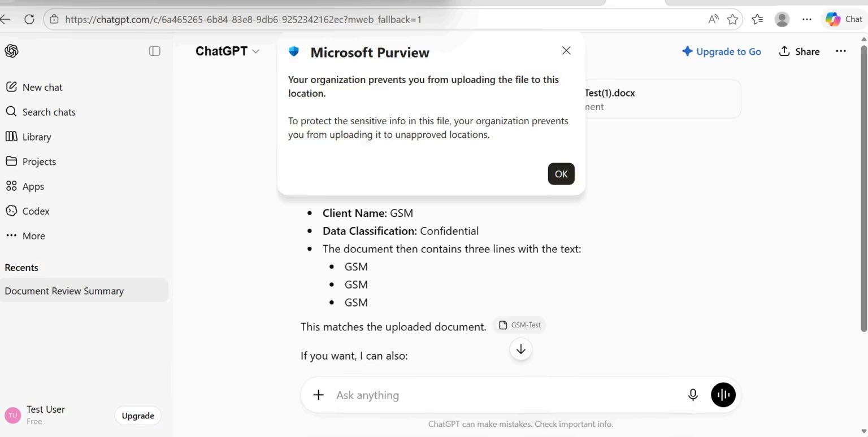Click the Client Name: GSM line
Screen dimensions: 868x437
368,213
